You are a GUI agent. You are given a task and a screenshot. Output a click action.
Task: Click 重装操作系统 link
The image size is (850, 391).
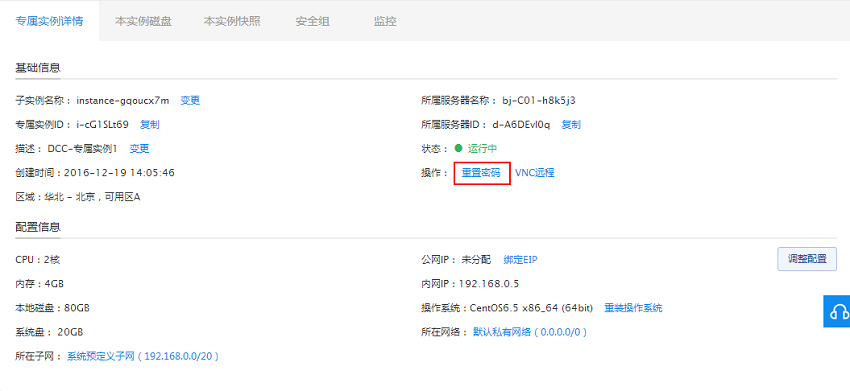633,308
